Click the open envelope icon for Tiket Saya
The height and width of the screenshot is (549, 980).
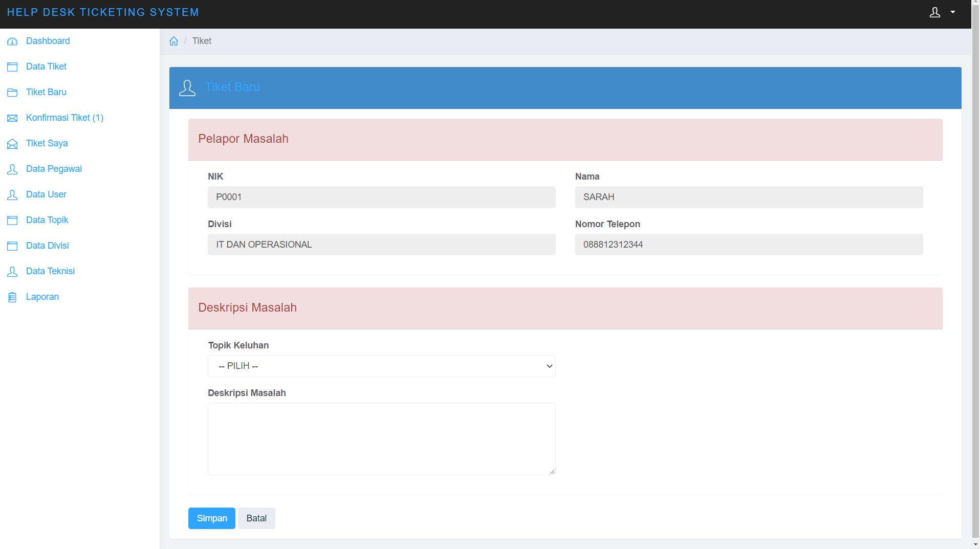(12, 144)
